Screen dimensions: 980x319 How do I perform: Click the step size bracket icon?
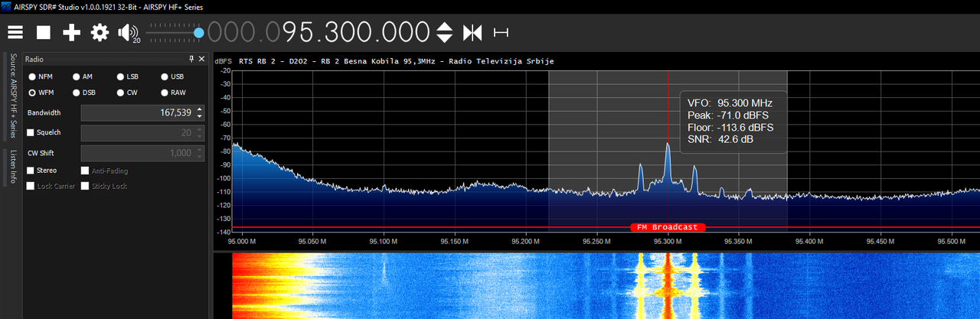(x=501, y=32)
